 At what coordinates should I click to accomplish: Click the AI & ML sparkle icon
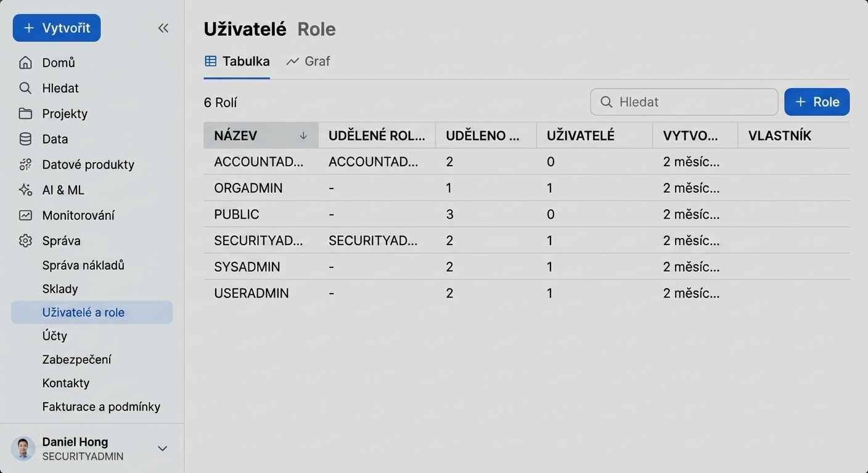pos(25,190)
